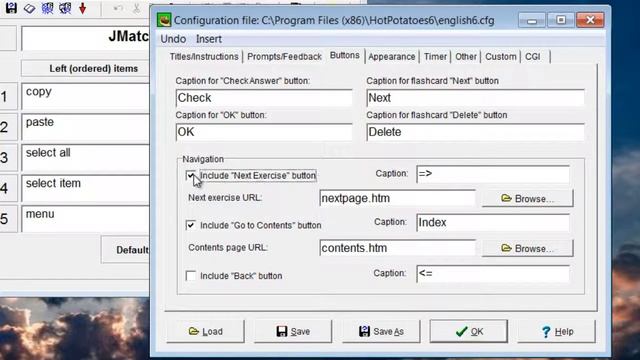This screenshot has height=360, width=640.
Task: Click the Contents page URL field
Action: coord(398,248)
